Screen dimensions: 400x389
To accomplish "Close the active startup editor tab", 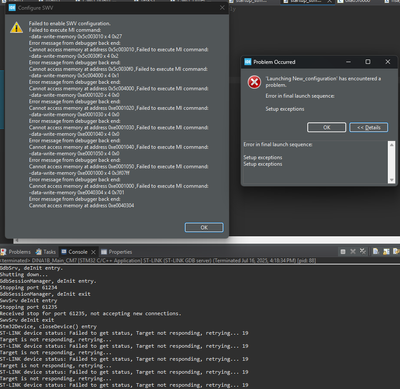I will 330,1.
